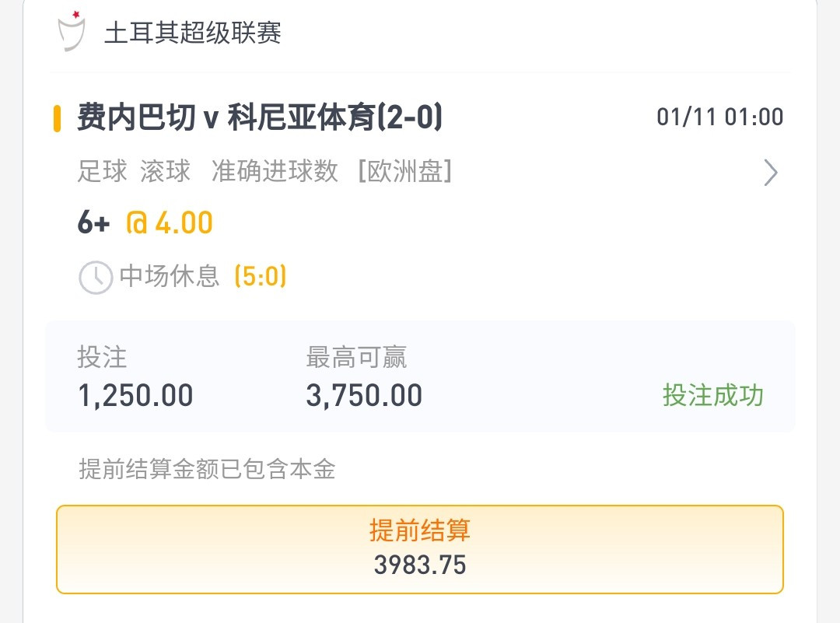Click the yellow marker bar beside match title
Image resolution: width=840 pixels, height=623 pixels.
pyautogui.click(x=57, y=118)
